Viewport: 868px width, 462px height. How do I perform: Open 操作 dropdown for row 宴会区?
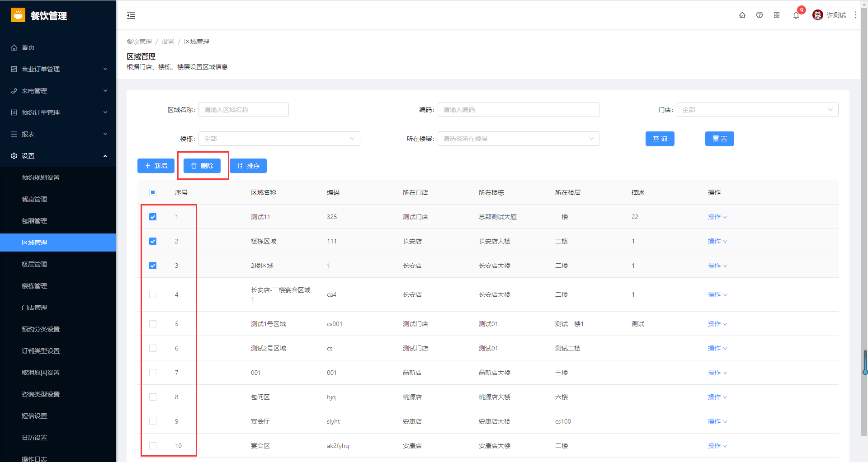point(717,446)
